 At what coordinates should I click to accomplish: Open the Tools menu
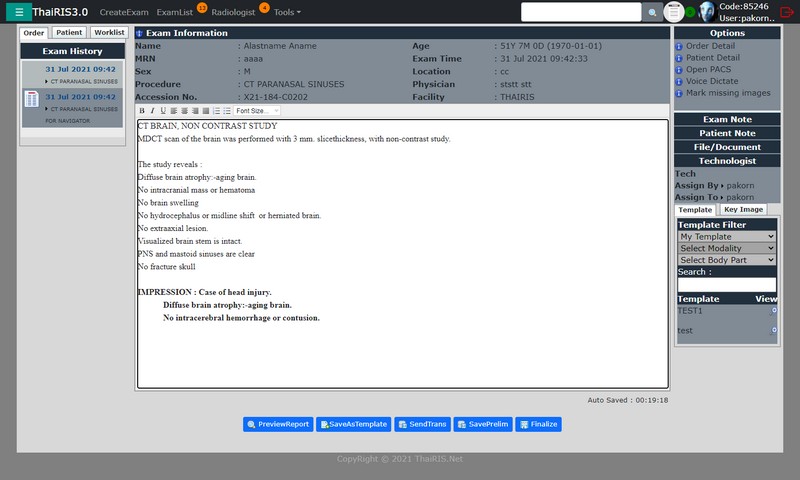click(x=287, y=12)
